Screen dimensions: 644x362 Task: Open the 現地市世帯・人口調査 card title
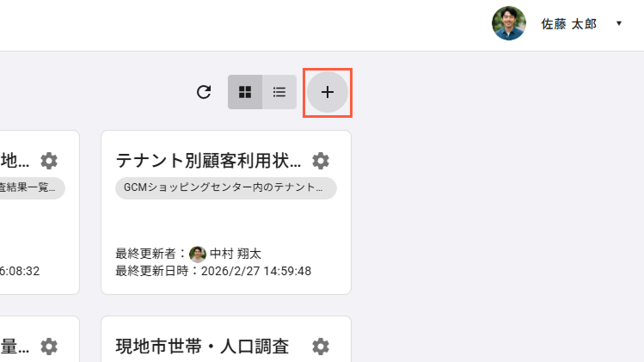click(202, 347)
